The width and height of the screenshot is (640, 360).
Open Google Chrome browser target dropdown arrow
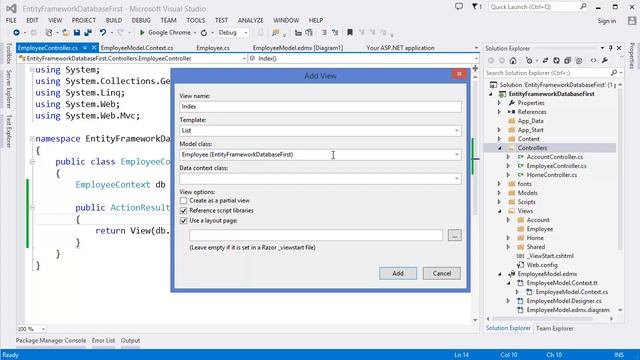point(195,33)
